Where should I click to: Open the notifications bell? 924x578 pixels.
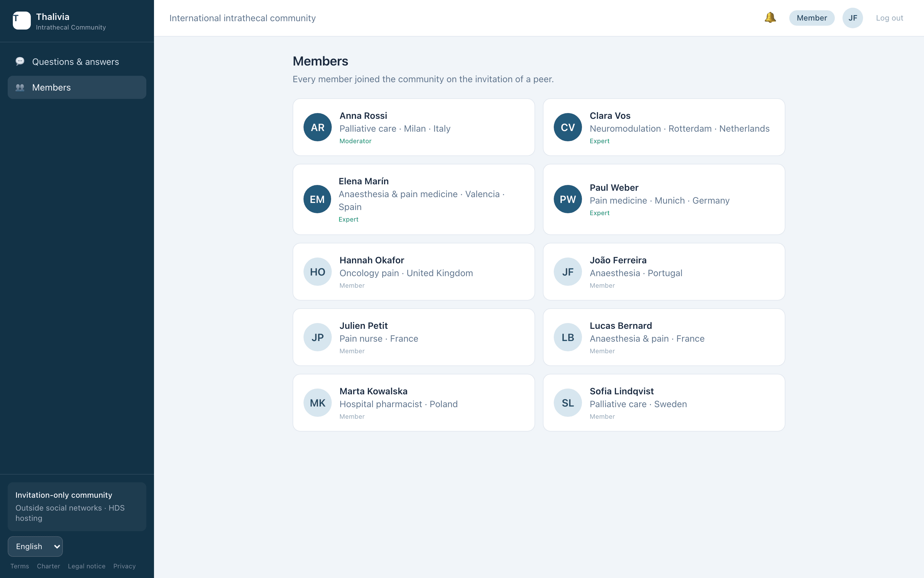point(770,18)
